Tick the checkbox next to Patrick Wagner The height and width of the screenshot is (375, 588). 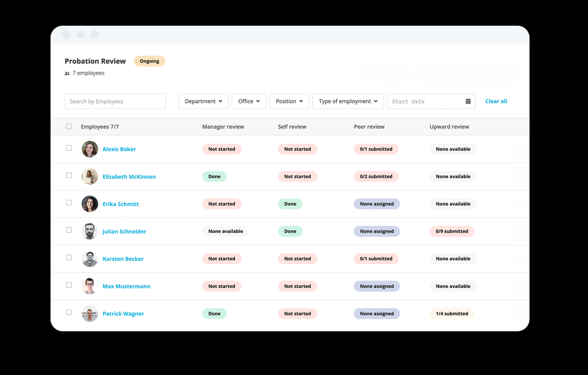(x=69, y=312)
